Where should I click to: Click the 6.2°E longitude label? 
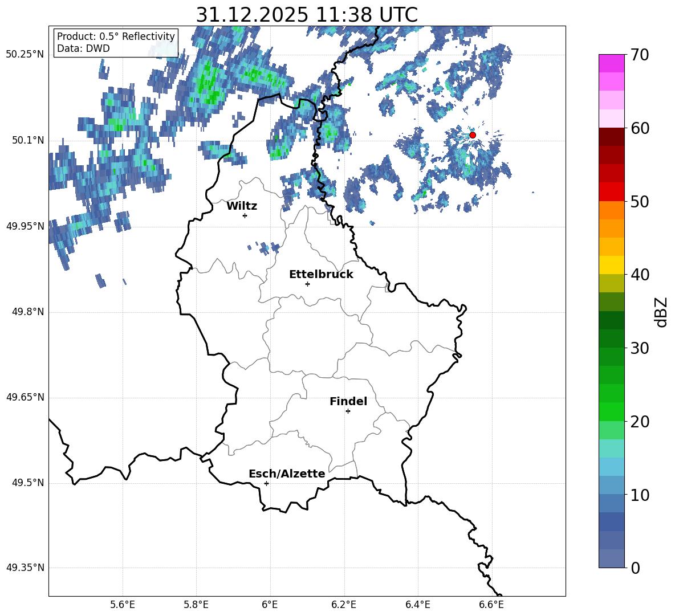point(344,605)
